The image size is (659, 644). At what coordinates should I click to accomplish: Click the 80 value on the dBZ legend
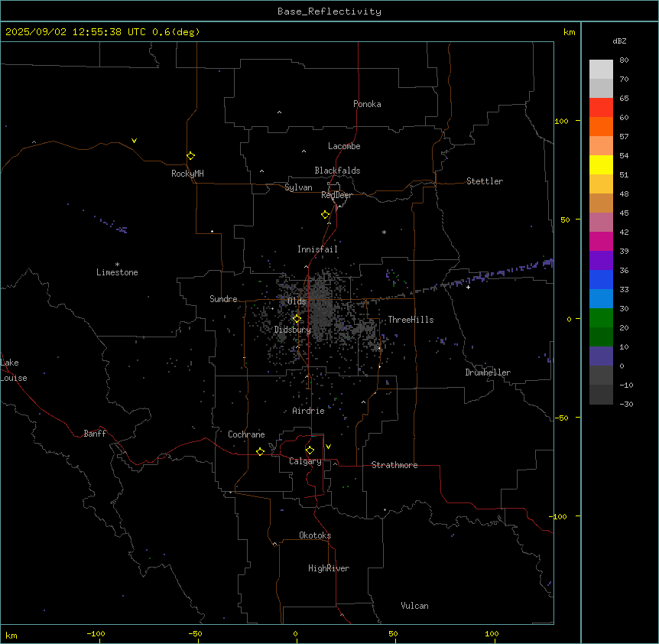pos(624,60)
